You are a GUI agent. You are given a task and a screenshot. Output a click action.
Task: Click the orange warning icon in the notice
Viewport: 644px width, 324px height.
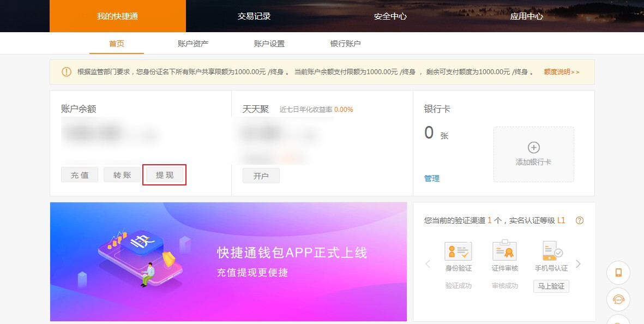tap(66, 72)
